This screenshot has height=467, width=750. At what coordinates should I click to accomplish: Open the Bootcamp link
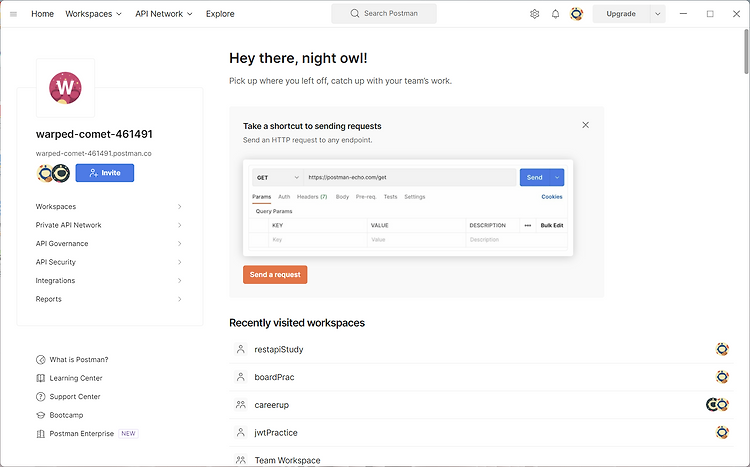point(66,415)
